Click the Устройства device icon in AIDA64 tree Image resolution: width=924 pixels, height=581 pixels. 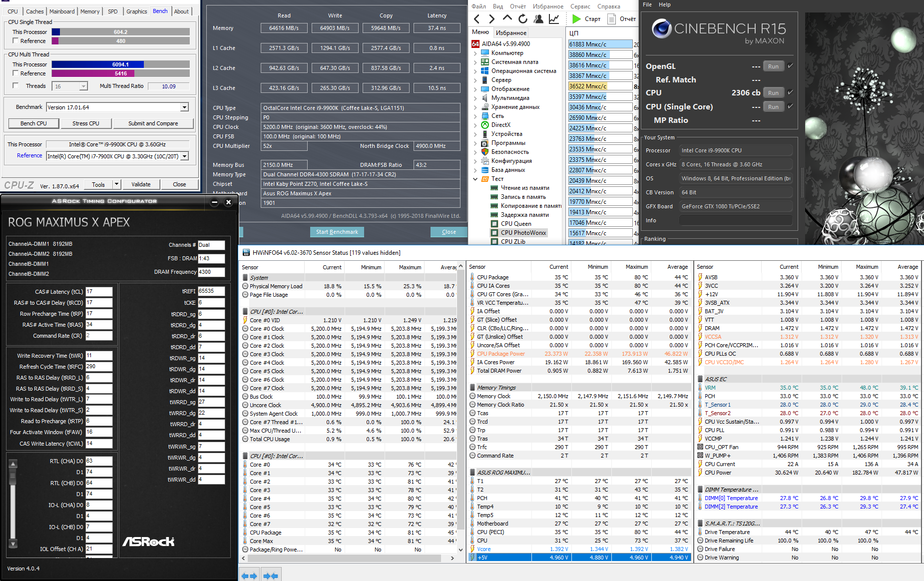tap(484, 134)
